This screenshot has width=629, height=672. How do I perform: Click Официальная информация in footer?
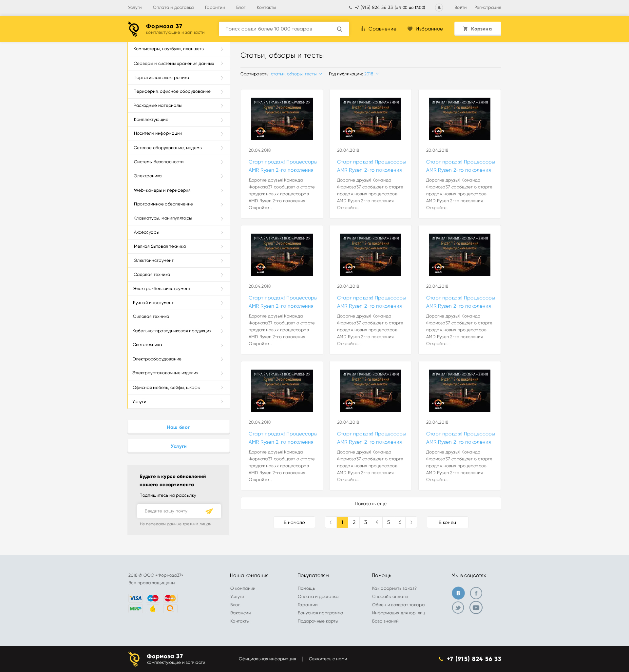coord(267,659)
